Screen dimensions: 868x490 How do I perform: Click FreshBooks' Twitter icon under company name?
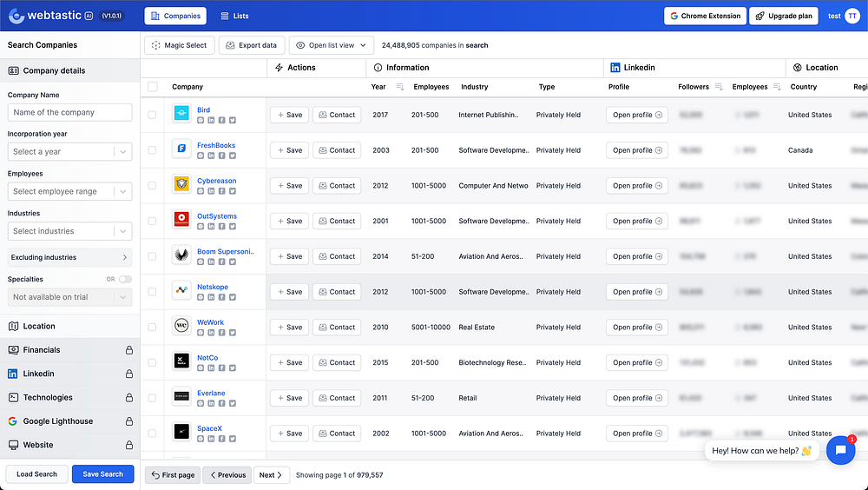click(x=233, y=156)
